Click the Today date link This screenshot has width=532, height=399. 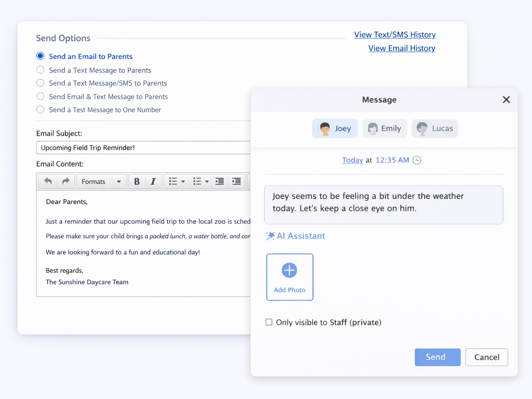coord(352,160)
